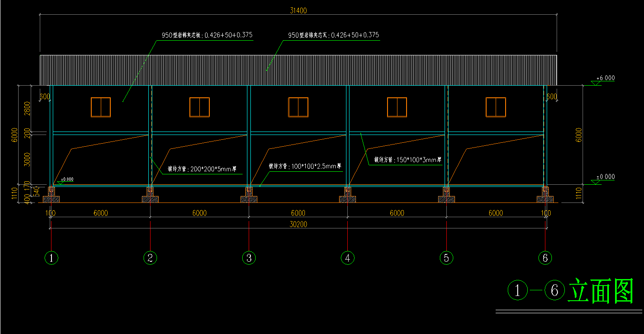Select axis bubble number 4
The image size is (644, 334).
click(347, 258)
